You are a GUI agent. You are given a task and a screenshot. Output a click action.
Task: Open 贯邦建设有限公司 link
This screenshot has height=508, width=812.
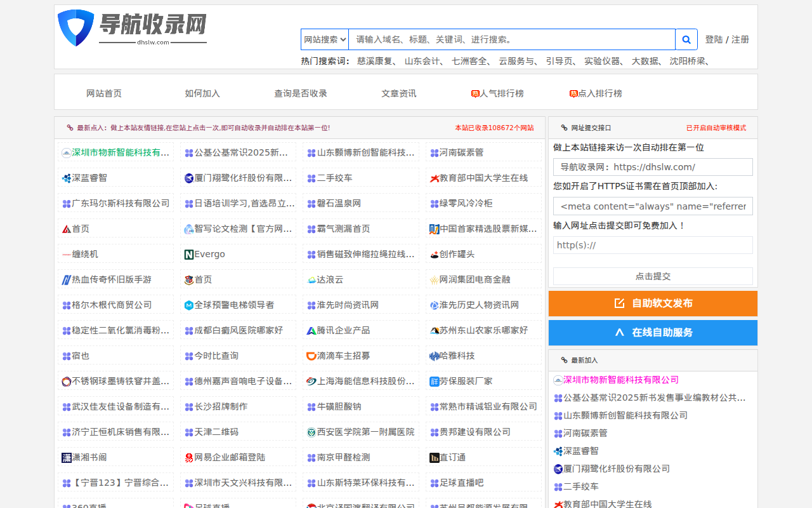point(475,432)
